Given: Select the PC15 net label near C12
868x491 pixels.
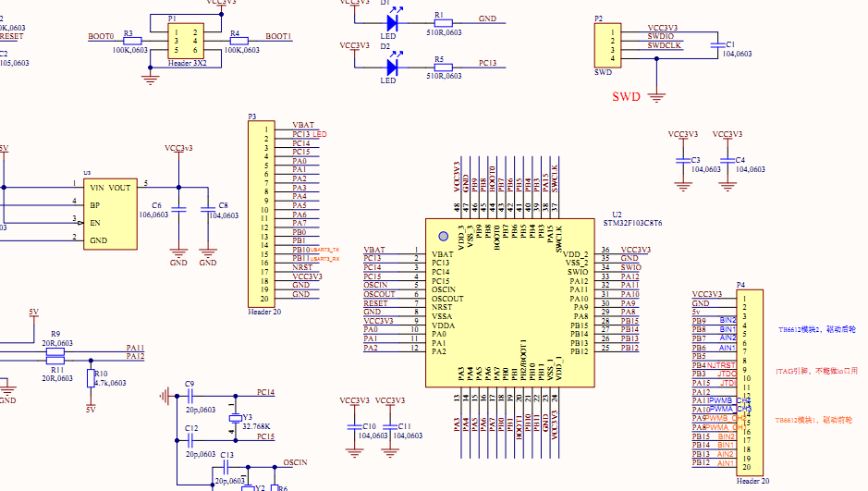Looking at the screenshot, I should 265,436.
